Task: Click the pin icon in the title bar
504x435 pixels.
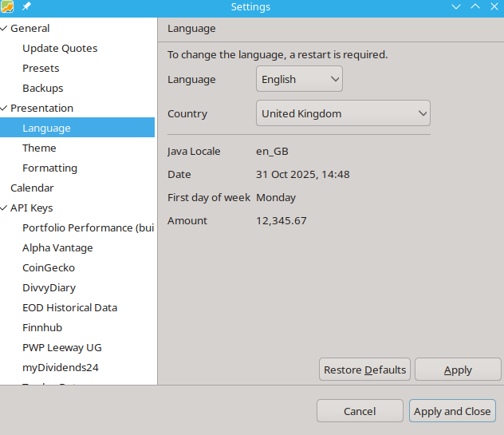Action: pos(26,7)
